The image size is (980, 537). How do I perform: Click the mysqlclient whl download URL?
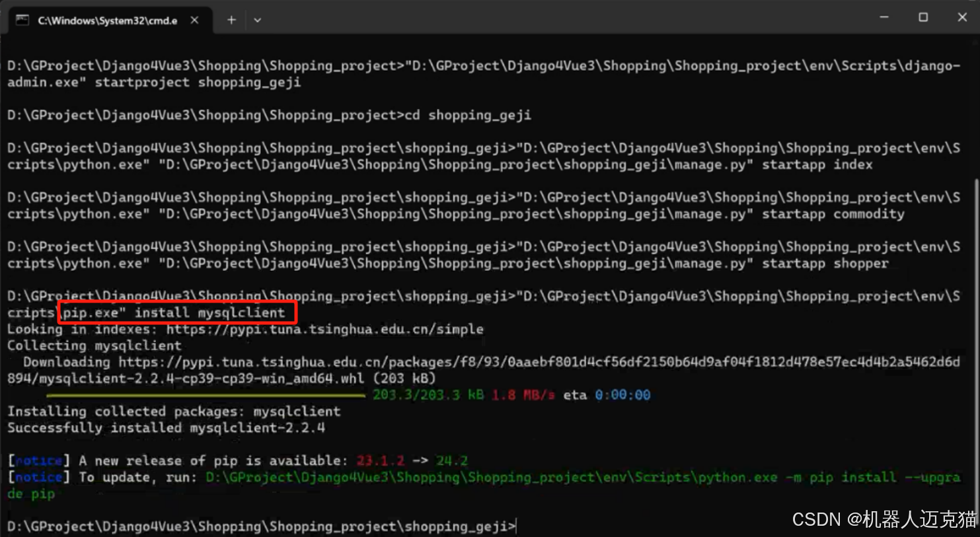pos(483,370)
